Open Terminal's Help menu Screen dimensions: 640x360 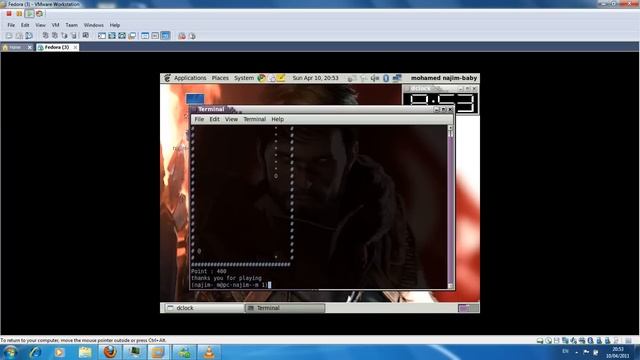278,119
